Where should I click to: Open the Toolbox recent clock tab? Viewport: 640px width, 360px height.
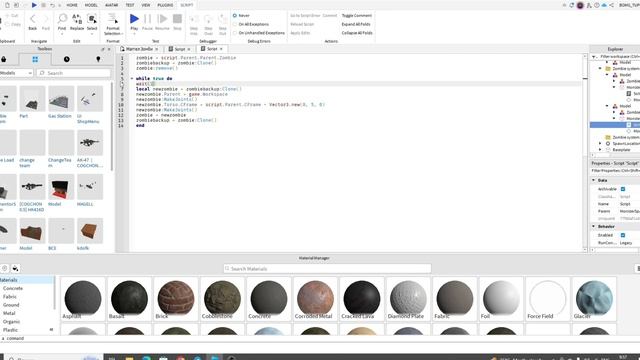click(x=67, y=59)
